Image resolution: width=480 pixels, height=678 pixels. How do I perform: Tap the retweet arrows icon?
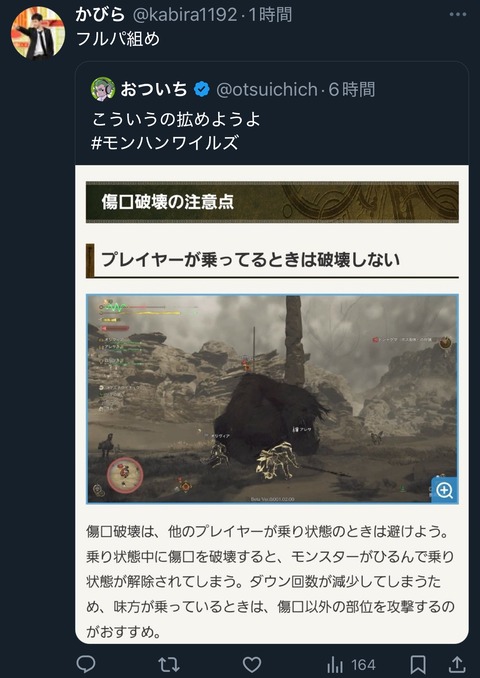click(x=168, y=665)
